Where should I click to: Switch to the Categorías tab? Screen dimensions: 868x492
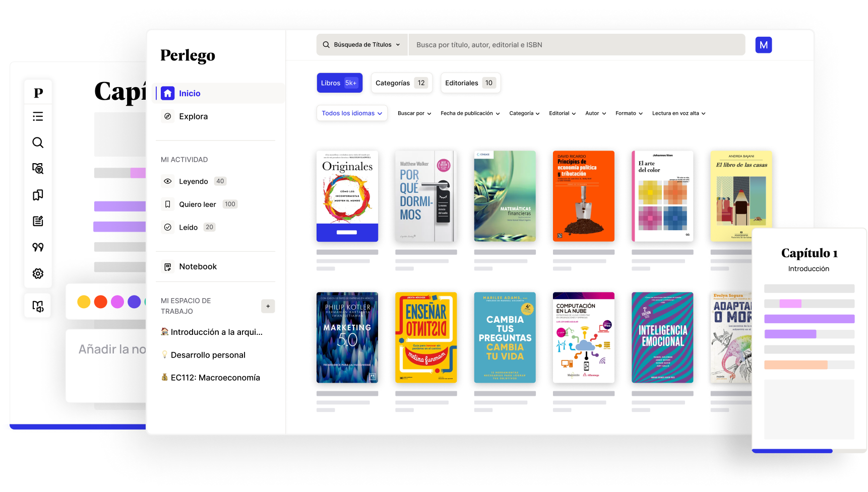tap(401, 83)
